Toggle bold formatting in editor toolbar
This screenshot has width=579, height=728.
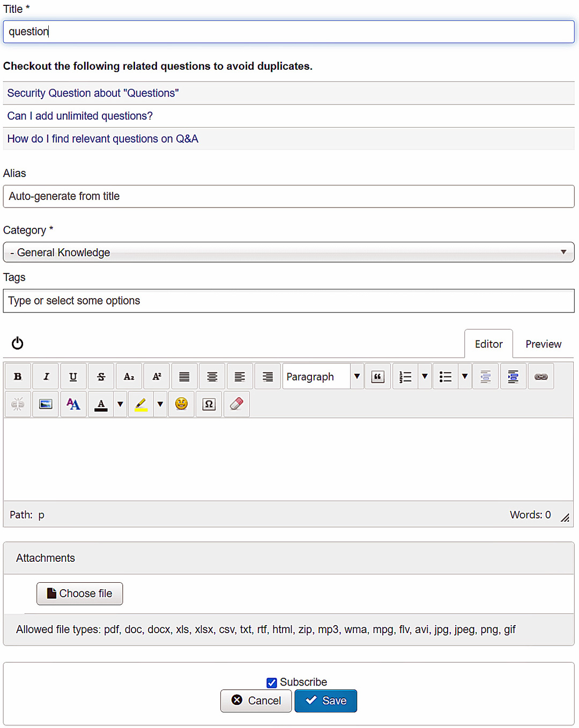tap(18, 376)
